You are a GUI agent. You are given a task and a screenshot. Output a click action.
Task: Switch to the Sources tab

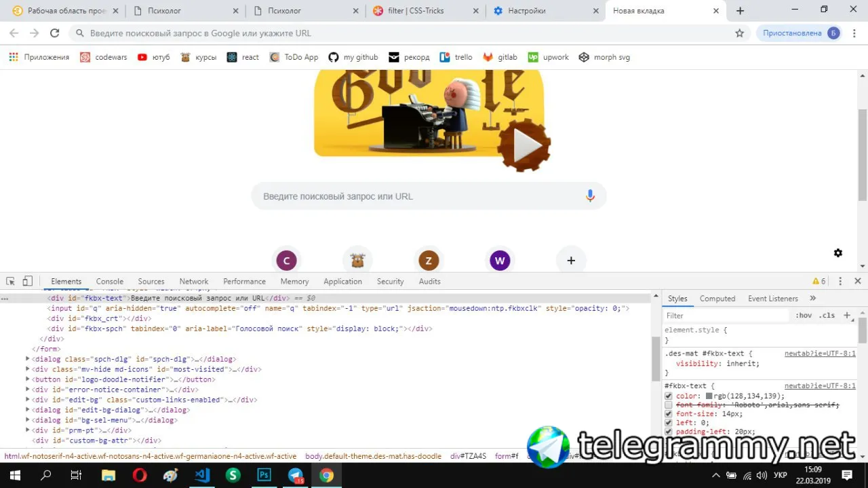click(x=151, y=281)
